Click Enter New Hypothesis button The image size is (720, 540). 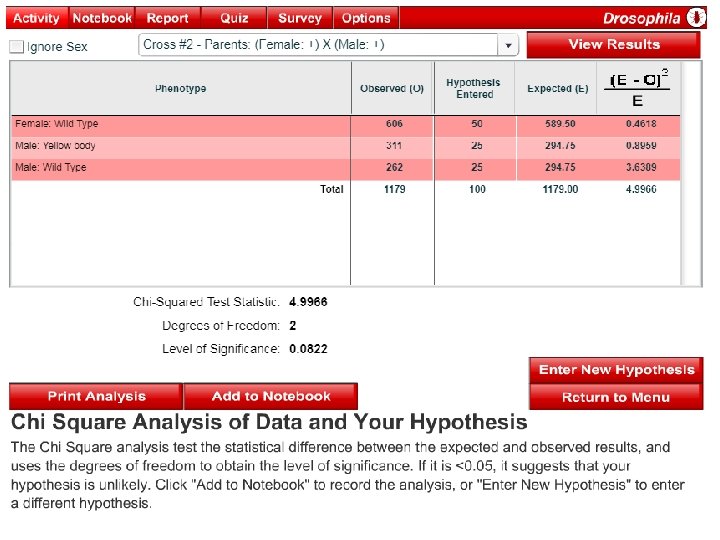[x=616, y=370]
